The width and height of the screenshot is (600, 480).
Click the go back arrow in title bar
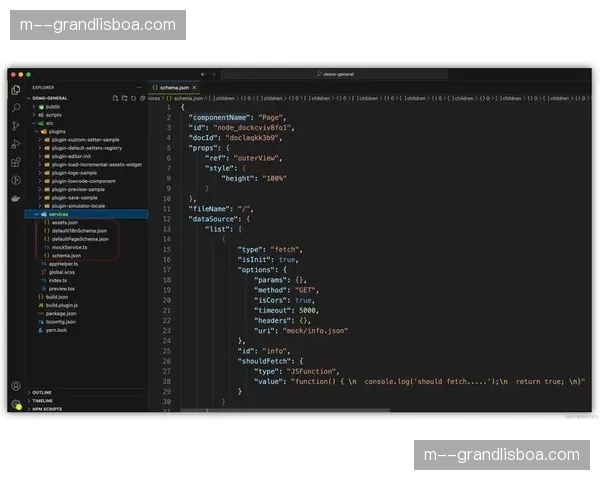click(x=203, y=74)
